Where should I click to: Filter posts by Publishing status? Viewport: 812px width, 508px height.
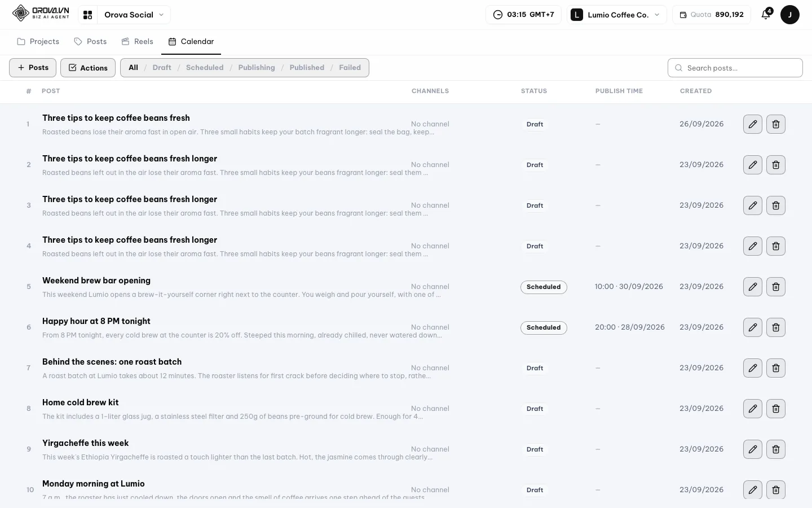(257, 68)
